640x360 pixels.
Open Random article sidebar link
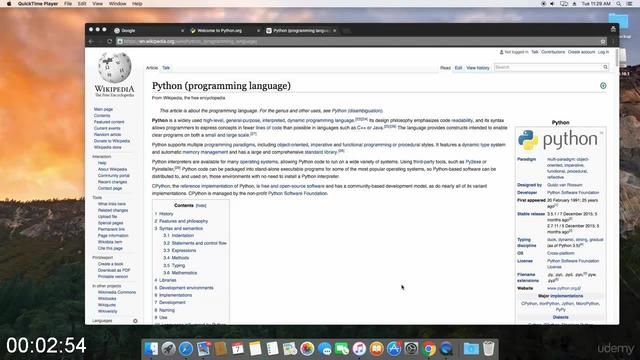coord(107,135)
